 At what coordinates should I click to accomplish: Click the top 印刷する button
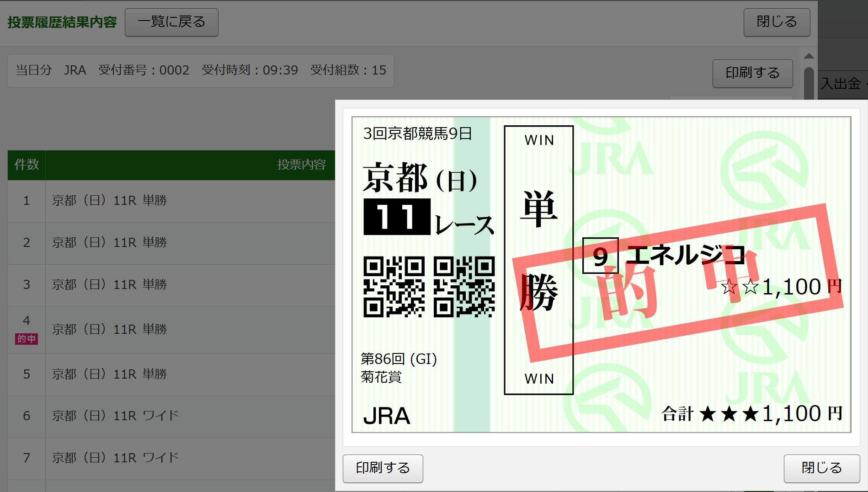tap(752, 73)
